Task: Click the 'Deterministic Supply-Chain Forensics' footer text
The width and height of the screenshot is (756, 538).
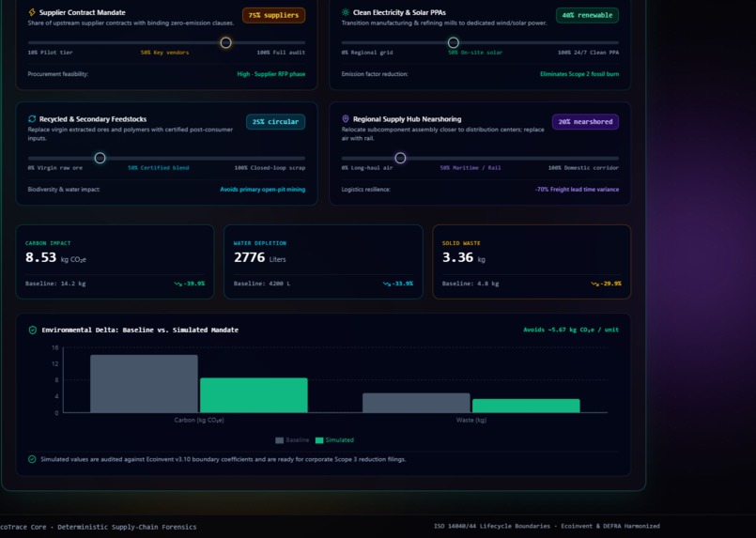Action: pyautogui.click(x=127, y=528)
